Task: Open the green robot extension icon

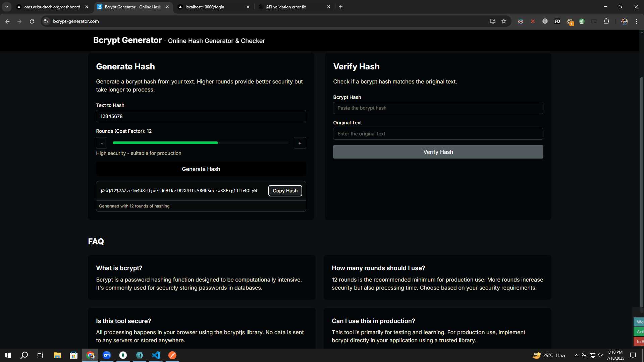Action: 582,21
